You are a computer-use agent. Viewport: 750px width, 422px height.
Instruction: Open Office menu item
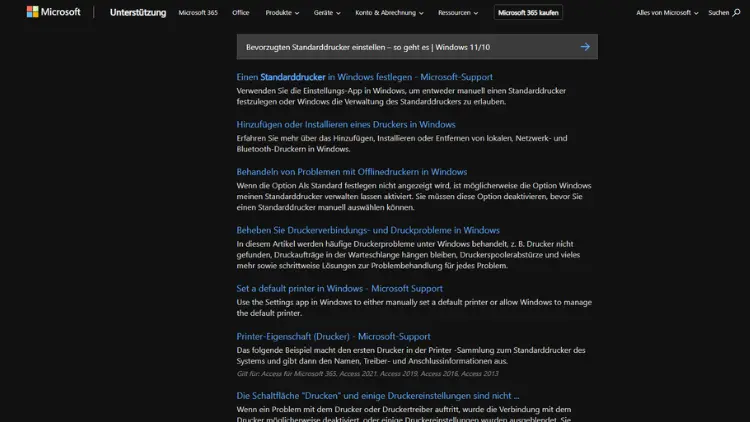(241, 13)
